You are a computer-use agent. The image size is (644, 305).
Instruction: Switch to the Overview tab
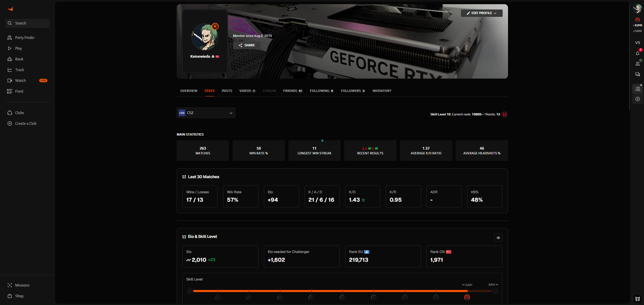[189, 91]
